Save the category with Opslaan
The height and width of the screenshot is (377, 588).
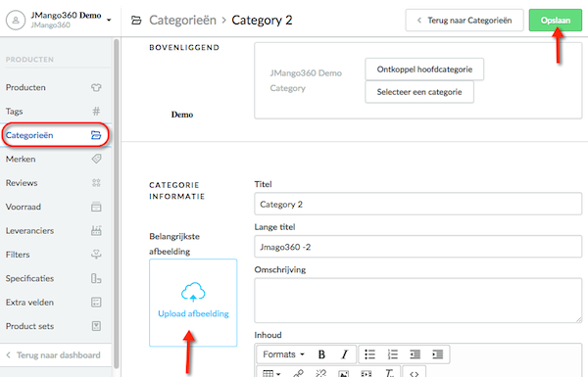click(x=556, y=21)
